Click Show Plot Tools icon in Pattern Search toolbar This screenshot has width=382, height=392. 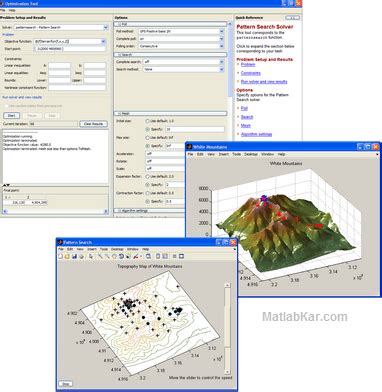[181, 256]
